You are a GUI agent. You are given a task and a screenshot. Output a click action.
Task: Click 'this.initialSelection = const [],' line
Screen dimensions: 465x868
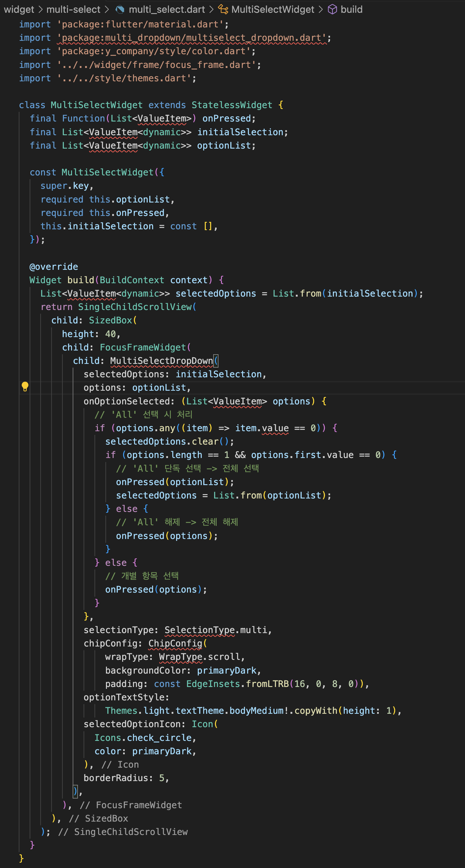pyautogui.click(x=129, y=226)
